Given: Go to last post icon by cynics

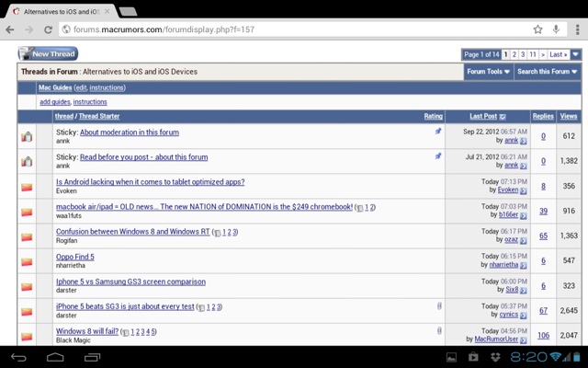Looking at the screenshot, I should coord(524,316).
